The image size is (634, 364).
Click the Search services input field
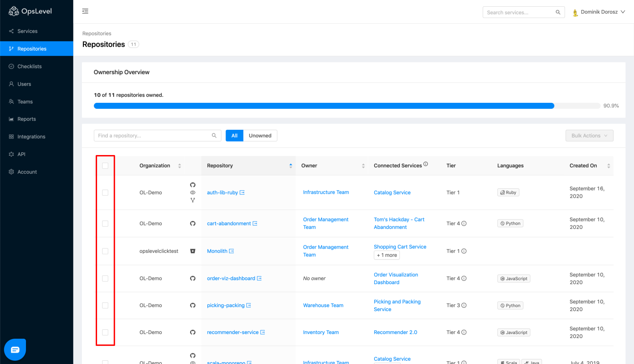(523, 12)
